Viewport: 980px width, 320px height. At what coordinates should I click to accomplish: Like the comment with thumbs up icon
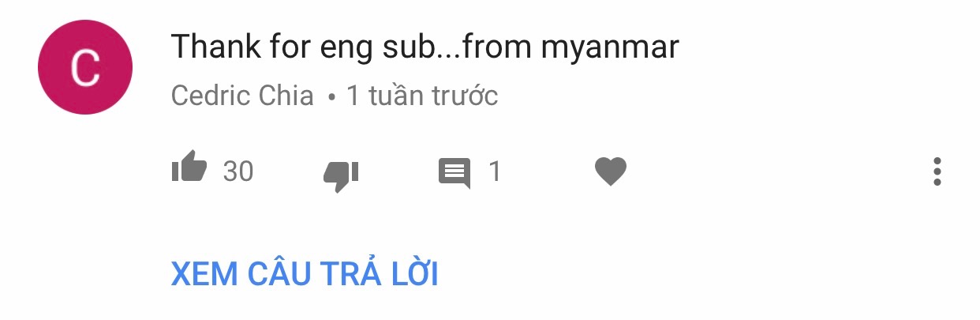(189, 169)
